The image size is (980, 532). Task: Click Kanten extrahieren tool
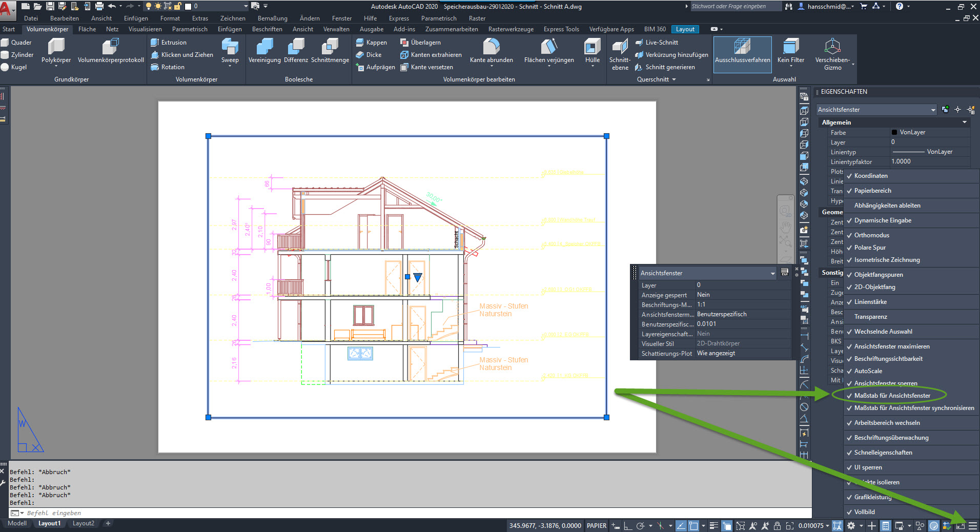(431, 55)
